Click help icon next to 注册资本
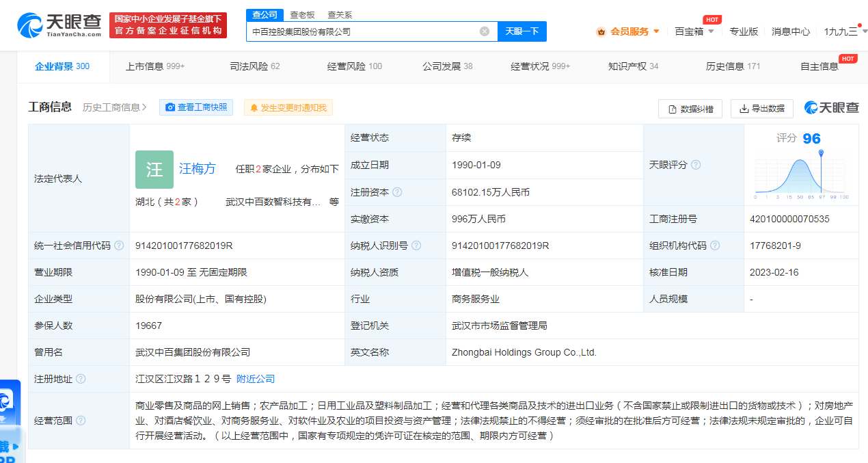868x463 pixels. coord(398,192)
